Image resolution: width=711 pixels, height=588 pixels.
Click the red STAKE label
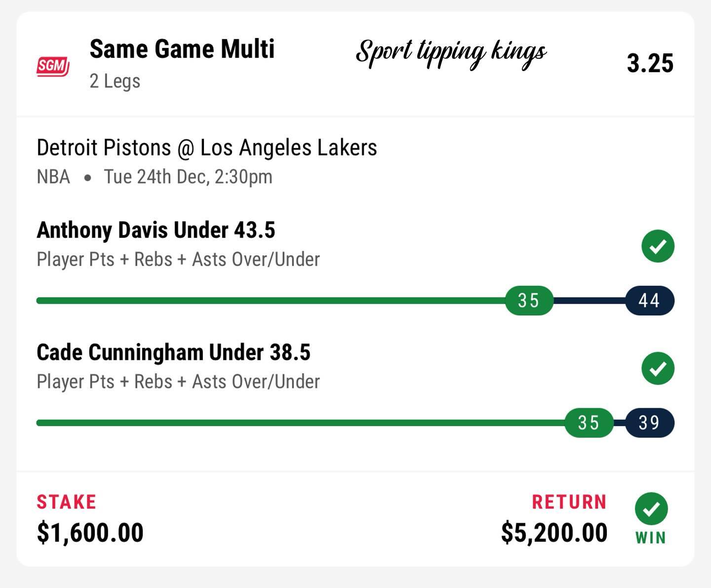pos(66,502)
